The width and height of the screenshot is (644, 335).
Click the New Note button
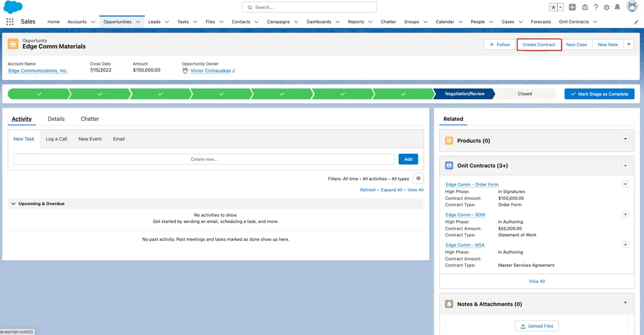(608, 44)
